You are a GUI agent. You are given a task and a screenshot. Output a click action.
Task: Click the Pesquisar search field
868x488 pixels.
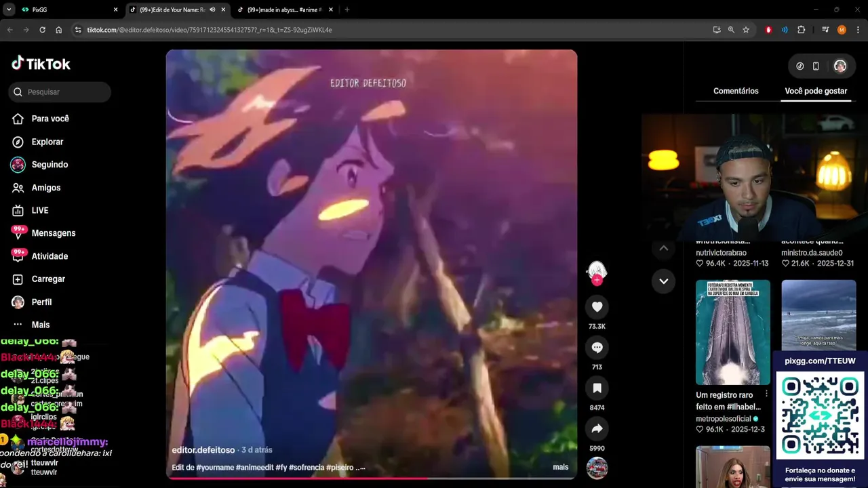coord(60,91)
